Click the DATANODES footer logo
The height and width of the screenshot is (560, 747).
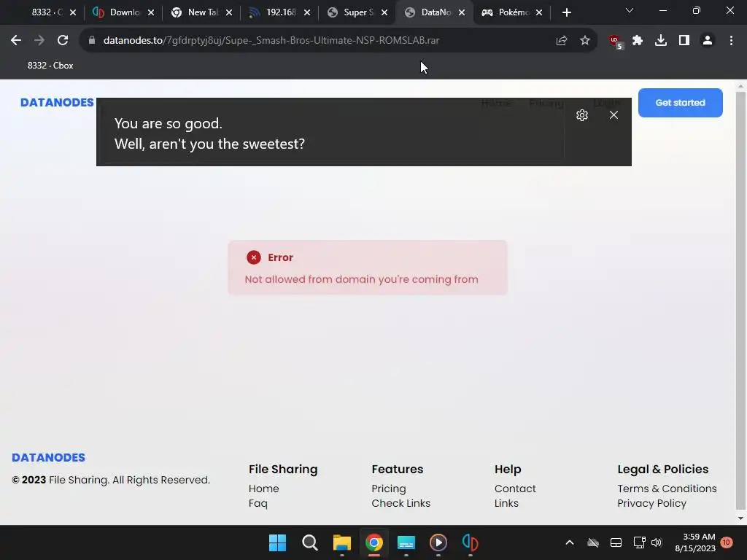tap(49, 458)
